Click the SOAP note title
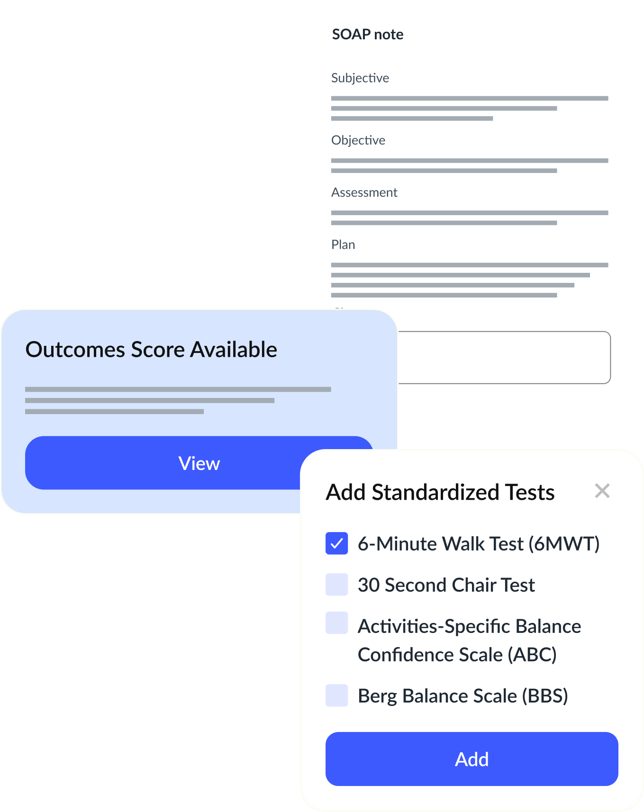 coord(368,34)
